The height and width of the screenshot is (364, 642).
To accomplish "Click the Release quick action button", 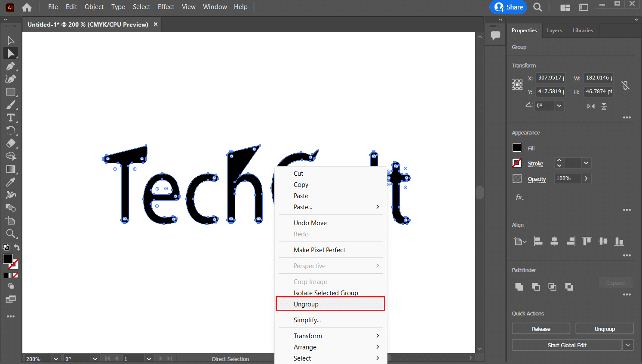I will click(x=541, y=328).
